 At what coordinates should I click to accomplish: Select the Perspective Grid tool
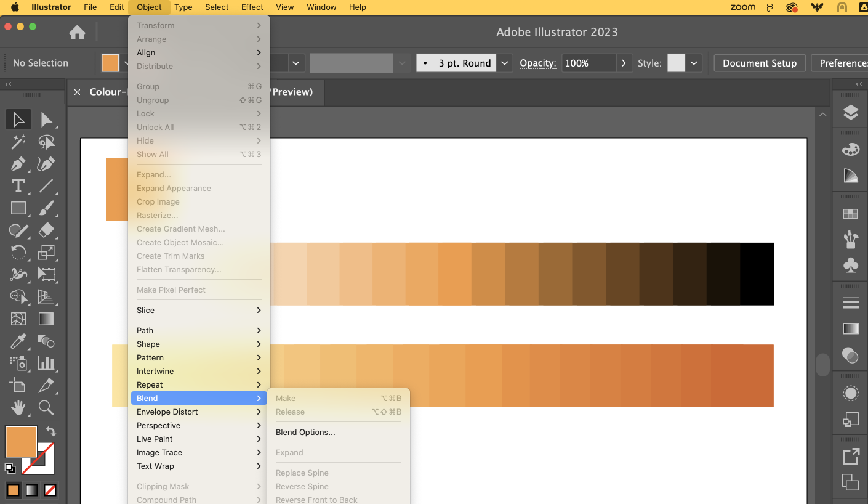point(46,297)
